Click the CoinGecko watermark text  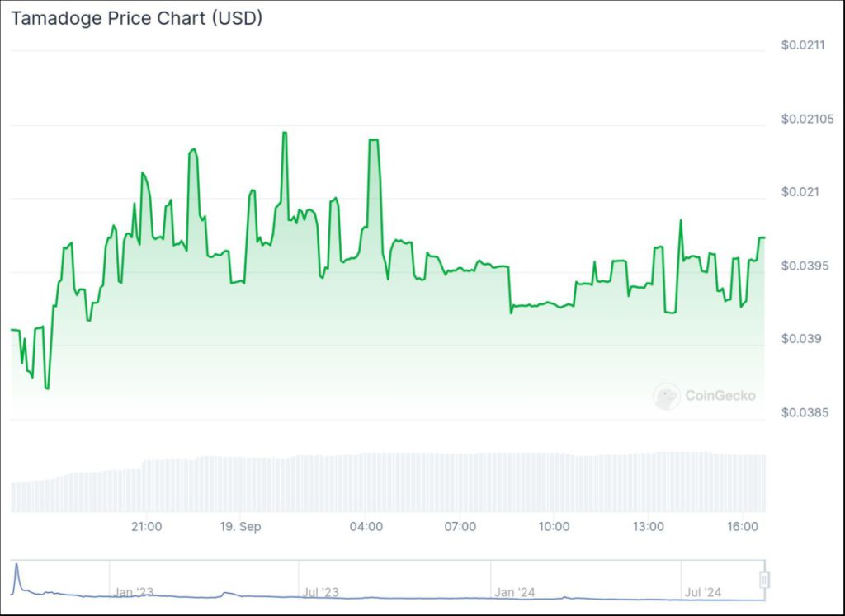point(720,396)
